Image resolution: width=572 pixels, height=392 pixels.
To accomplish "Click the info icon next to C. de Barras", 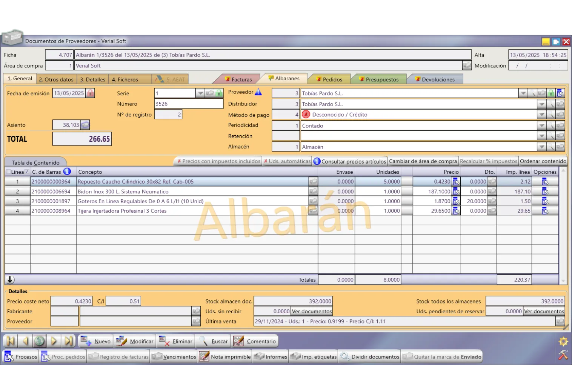I will (x=67, y=171).
